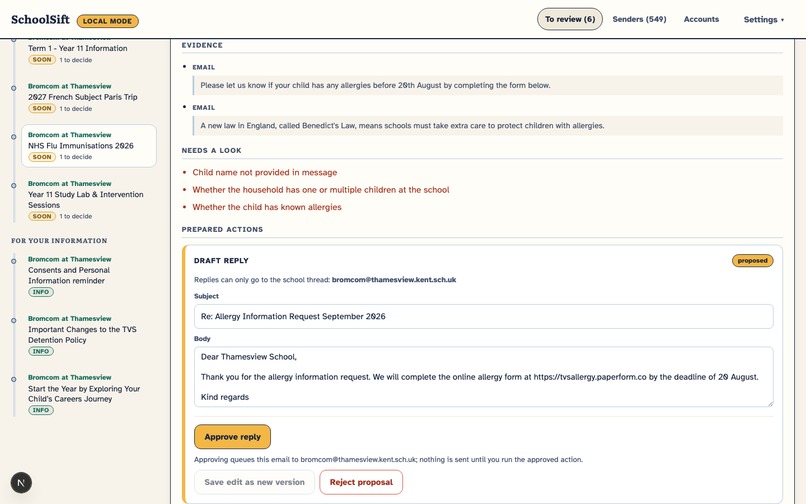Image resolution: width=806 pixels, height=504 pixels.
Task: Click the timeline dot beside Year 11 Study Lab
Action: pos(14,186)
